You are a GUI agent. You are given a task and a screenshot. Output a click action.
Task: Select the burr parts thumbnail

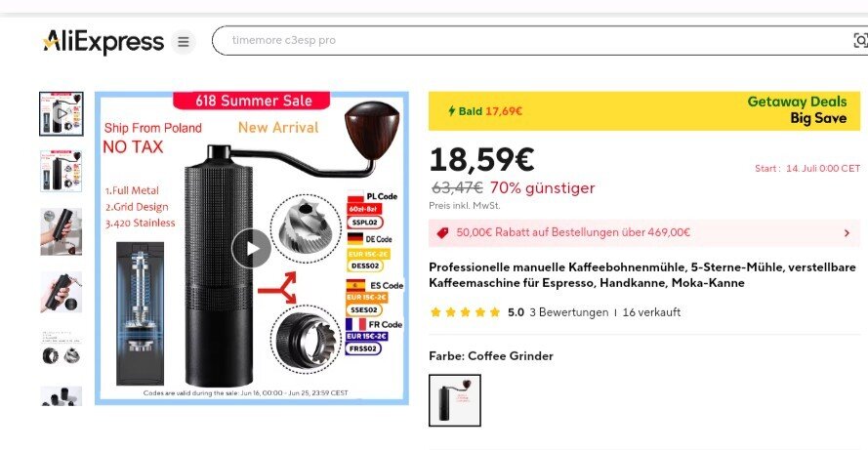click(x=62, y=349)
